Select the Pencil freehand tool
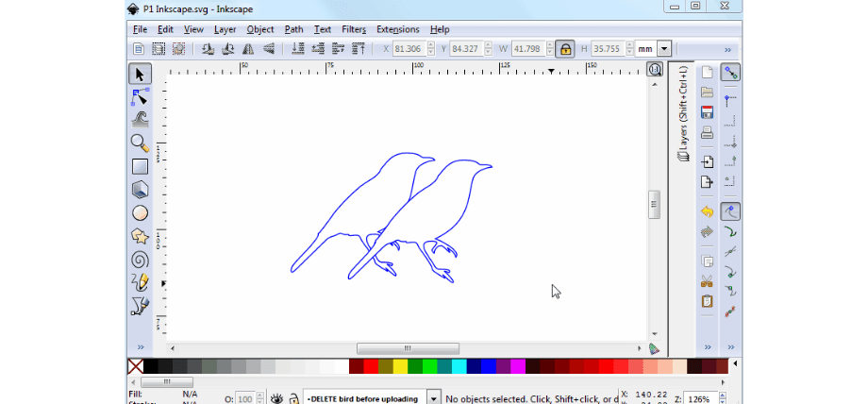The width and height of the screenshot is (868, 404). [140, 282]
